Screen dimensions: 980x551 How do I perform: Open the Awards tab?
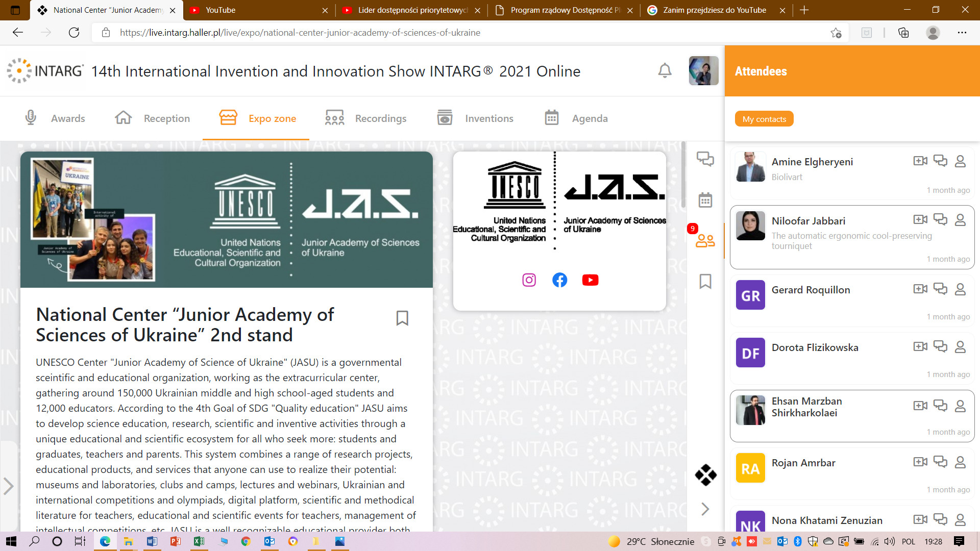(55, 118)
